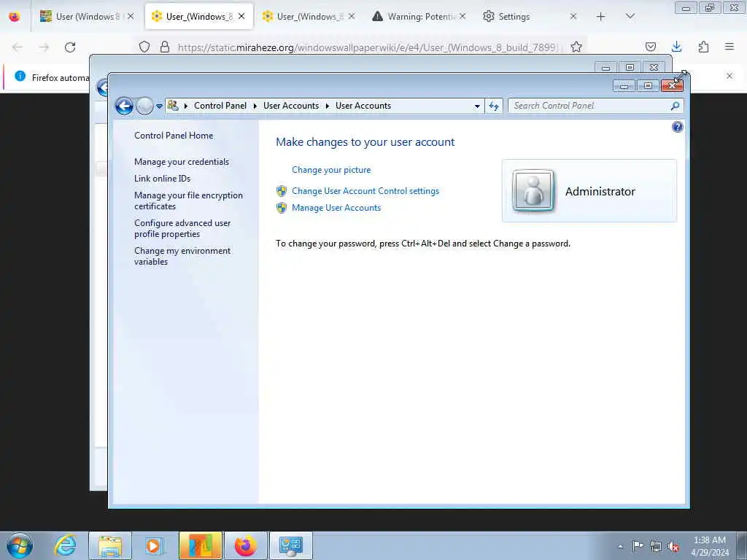The height and width of the screenshot is (560, 747).
Task: Click Firefox View icon at tab bar left
Action: coord(15,17)
